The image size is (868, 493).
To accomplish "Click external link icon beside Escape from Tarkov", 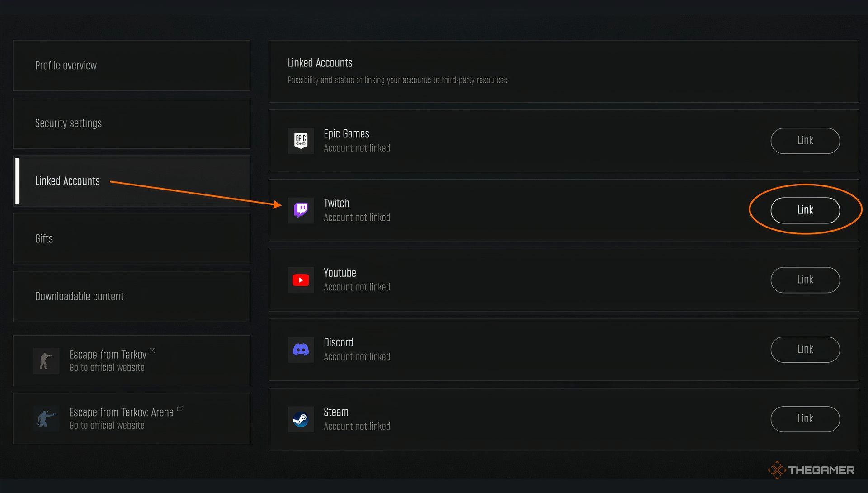I will pos(152,351).
